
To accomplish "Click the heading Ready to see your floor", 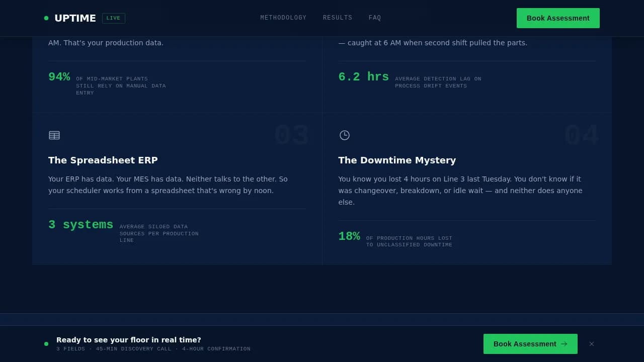I will tap(129, 340).
